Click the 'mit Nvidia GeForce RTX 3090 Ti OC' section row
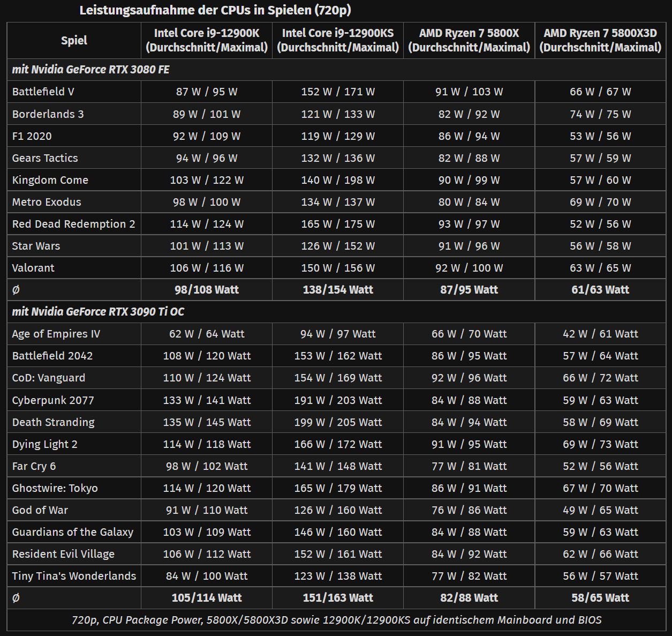672x636 pixels. [336, 312]
